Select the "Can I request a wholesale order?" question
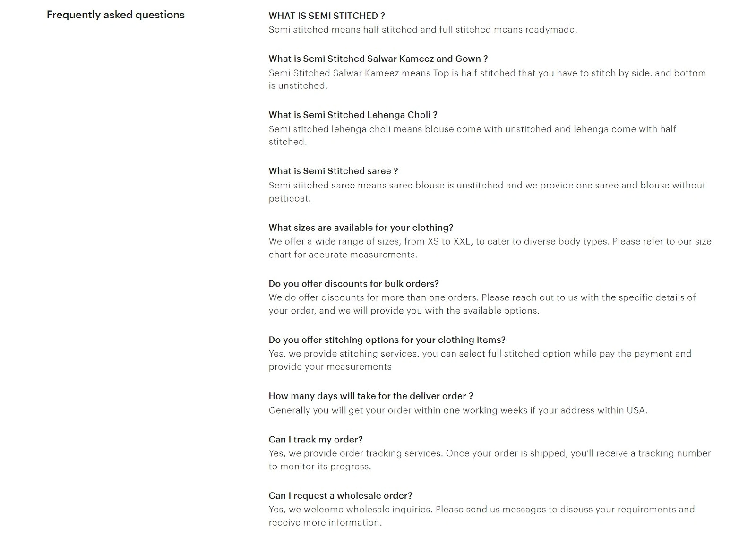This screenshot has width=756, height=544. coord(340,496)
